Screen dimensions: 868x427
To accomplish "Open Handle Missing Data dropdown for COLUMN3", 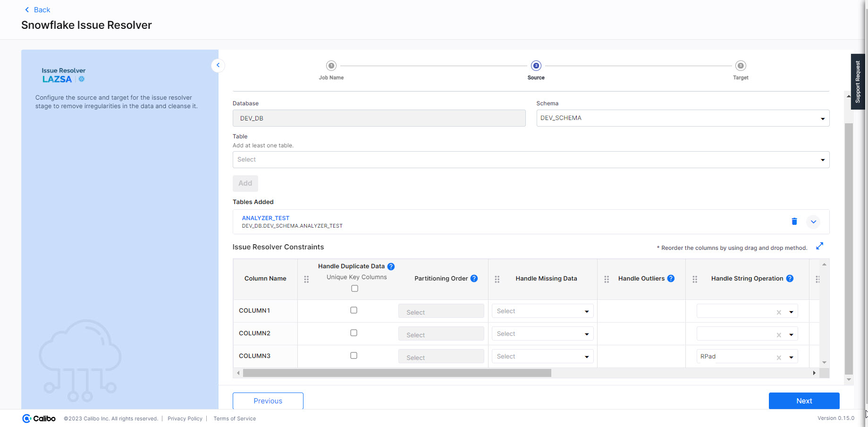I will pyautogui.click(x=542, y=356).
